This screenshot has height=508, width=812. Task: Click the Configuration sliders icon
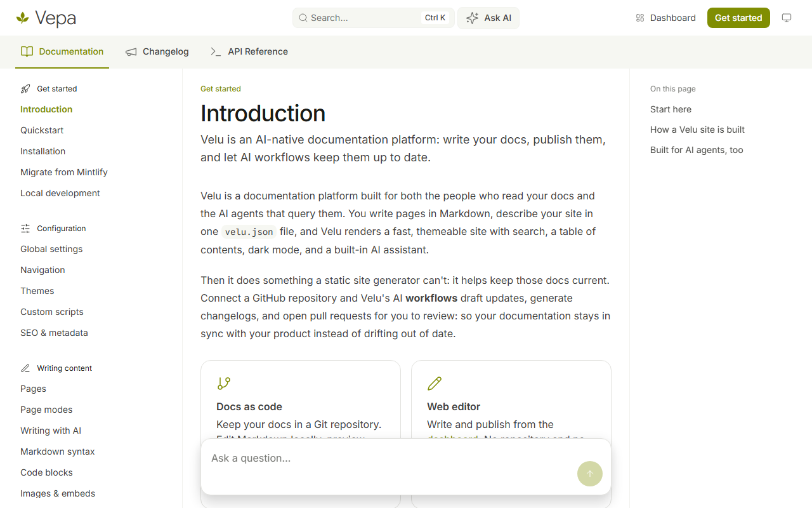click(x=25, y=229)
